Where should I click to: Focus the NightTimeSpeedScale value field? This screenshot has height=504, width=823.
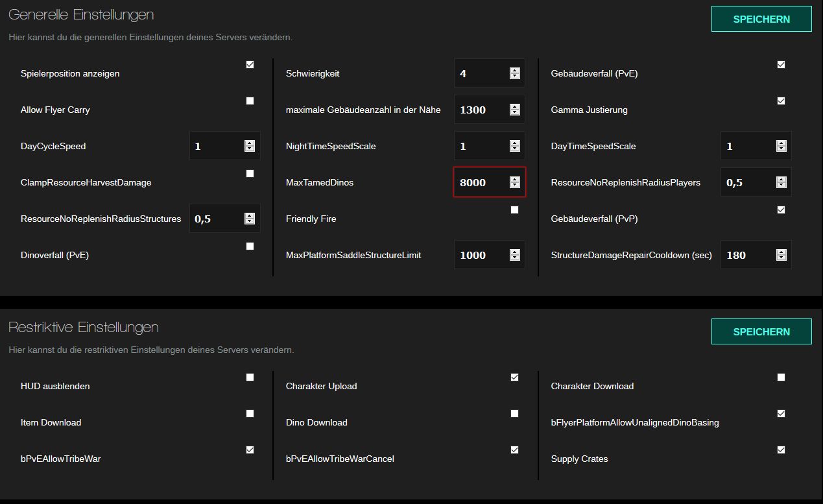point(490,146)
